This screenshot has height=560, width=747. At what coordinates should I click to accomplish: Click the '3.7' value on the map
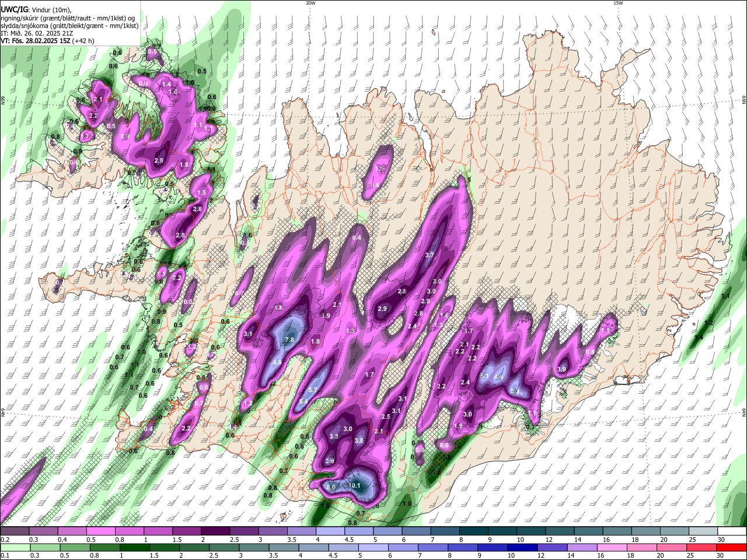(430, 255)
